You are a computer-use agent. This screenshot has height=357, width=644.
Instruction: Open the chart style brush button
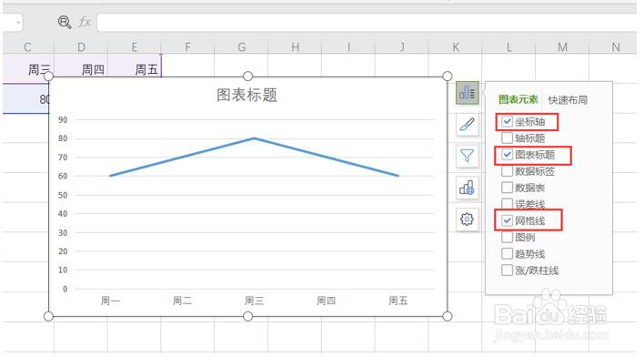click(467, 124)
